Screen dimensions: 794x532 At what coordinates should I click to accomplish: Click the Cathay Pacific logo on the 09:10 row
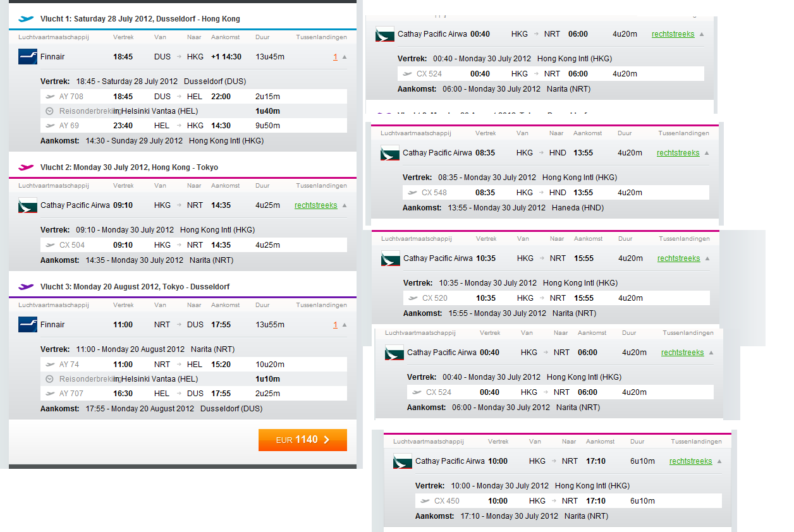[28, 205]
